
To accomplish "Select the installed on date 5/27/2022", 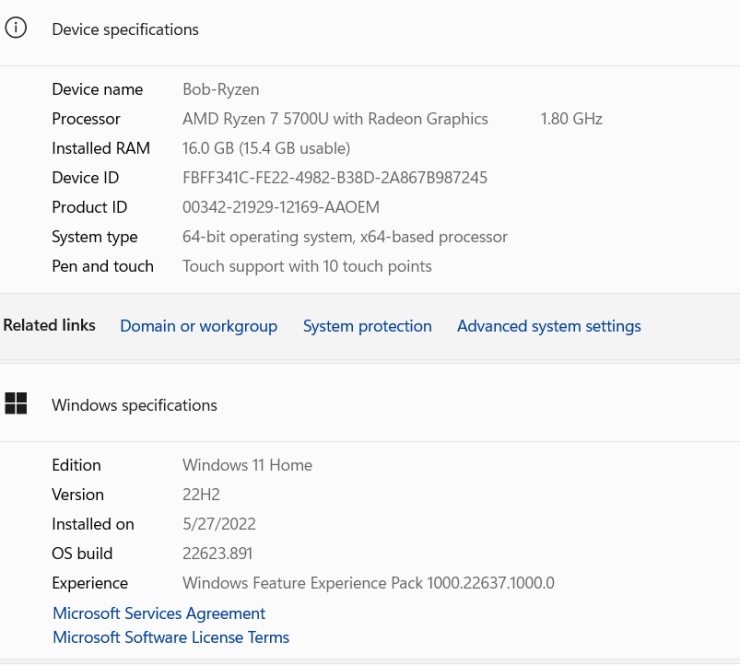I will pyautogui.click(x=219, y=524).
